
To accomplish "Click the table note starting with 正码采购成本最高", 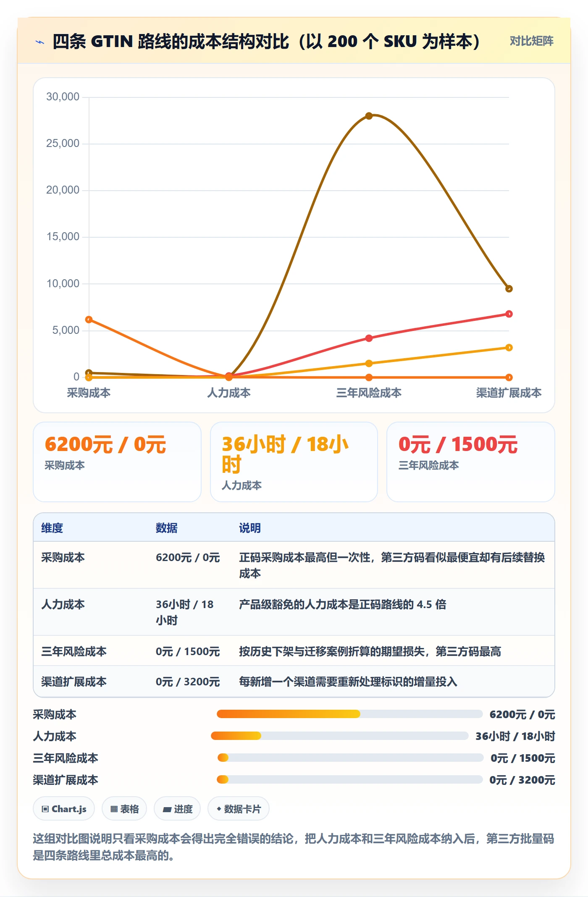I will click(392, 565).
